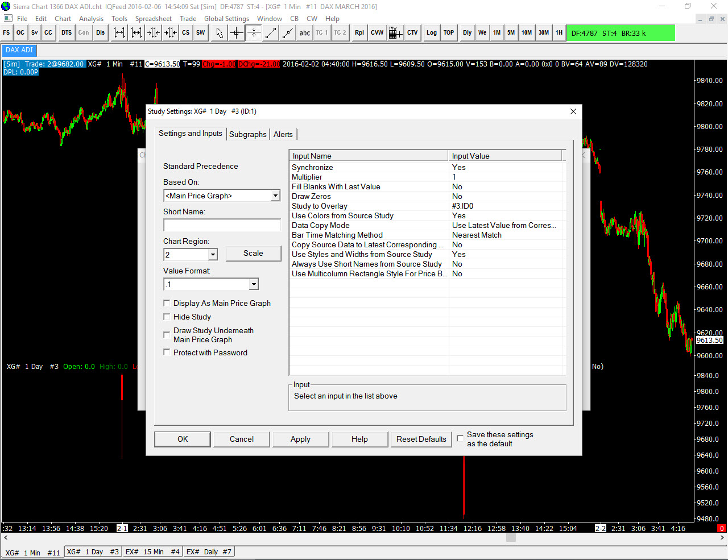Close the Study Settings dialog
Viewport: 728px width, 560px height.
pos(573,111)
